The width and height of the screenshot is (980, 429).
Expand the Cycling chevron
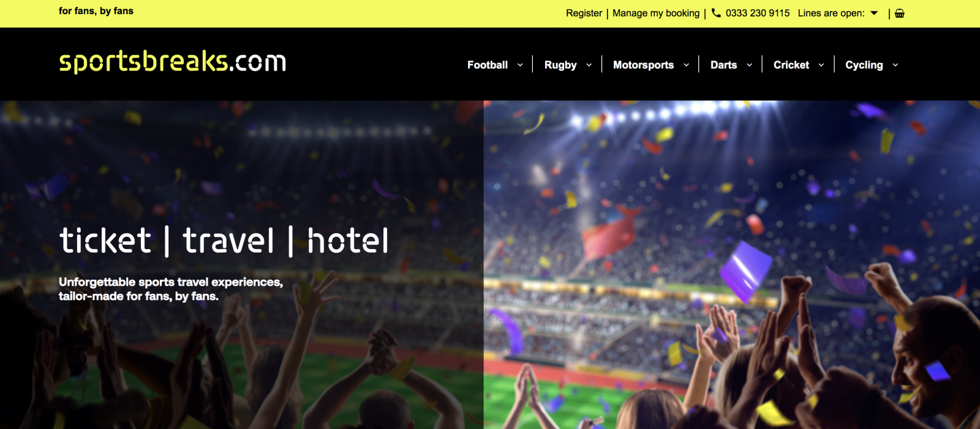895,65
